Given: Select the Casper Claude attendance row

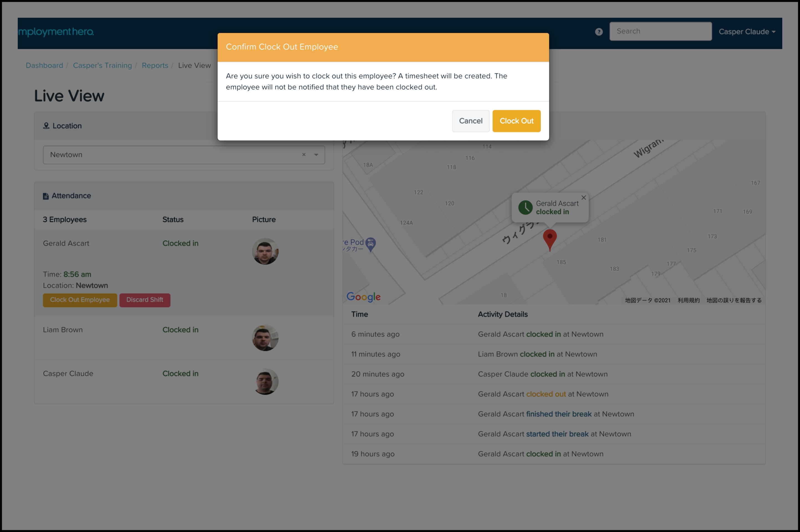Looking at the screenshot, I should click(68, 374).
